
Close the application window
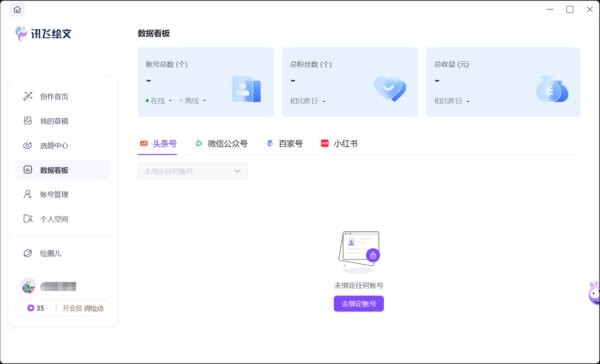(590, 10)
